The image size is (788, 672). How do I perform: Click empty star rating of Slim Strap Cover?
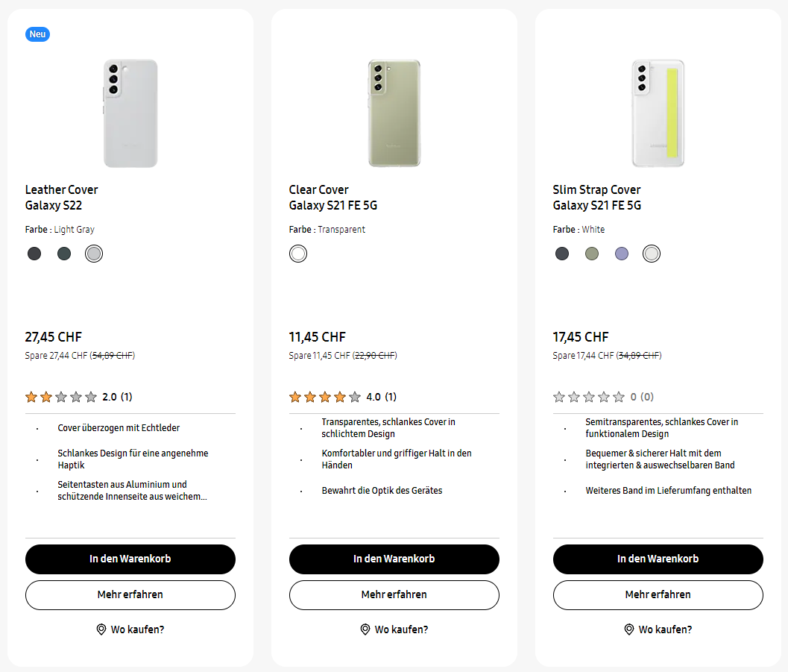(x=589, y=397)
